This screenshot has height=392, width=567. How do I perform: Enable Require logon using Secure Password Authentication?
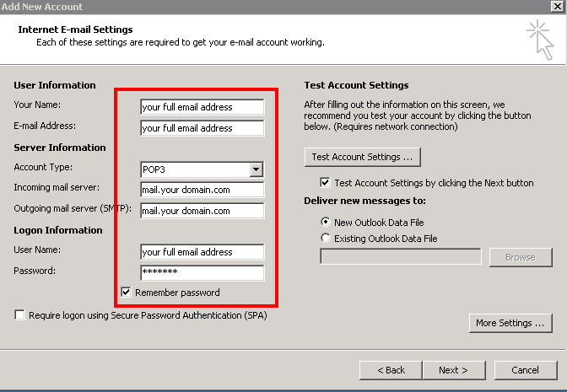(x=19, y=315)
